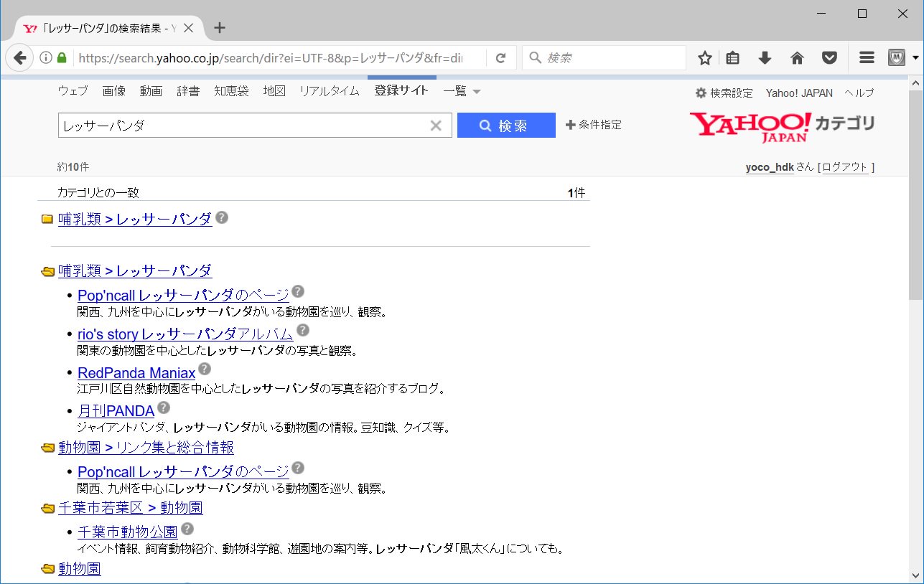Log out via the ログアウト link
This screenshot has width=924, height=584.
(x=845, y=167)
